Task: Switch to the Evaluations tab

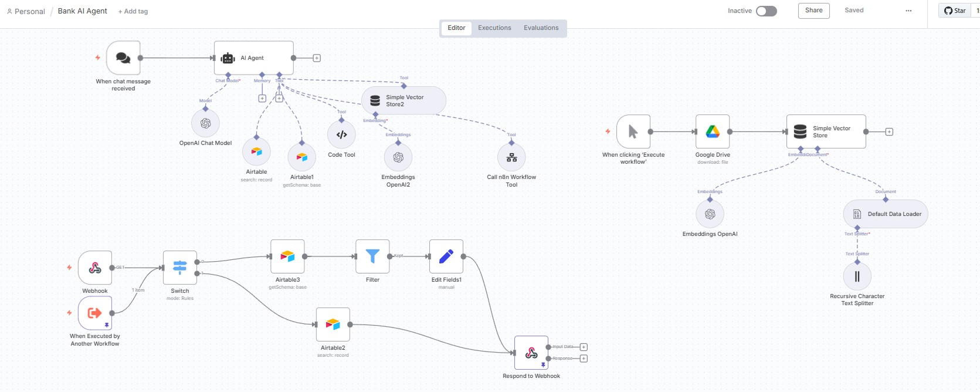Action: pos(541,28)
